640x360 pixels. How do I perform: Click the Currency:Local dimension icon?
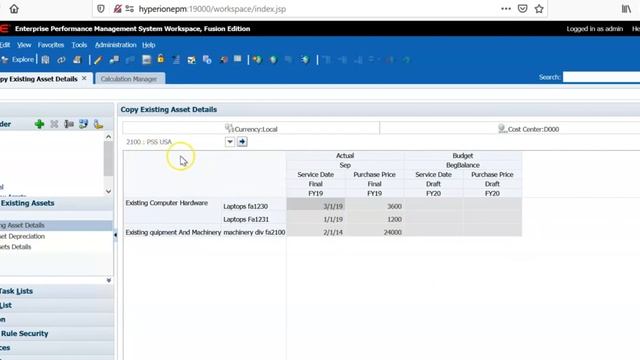click(229, 128)
